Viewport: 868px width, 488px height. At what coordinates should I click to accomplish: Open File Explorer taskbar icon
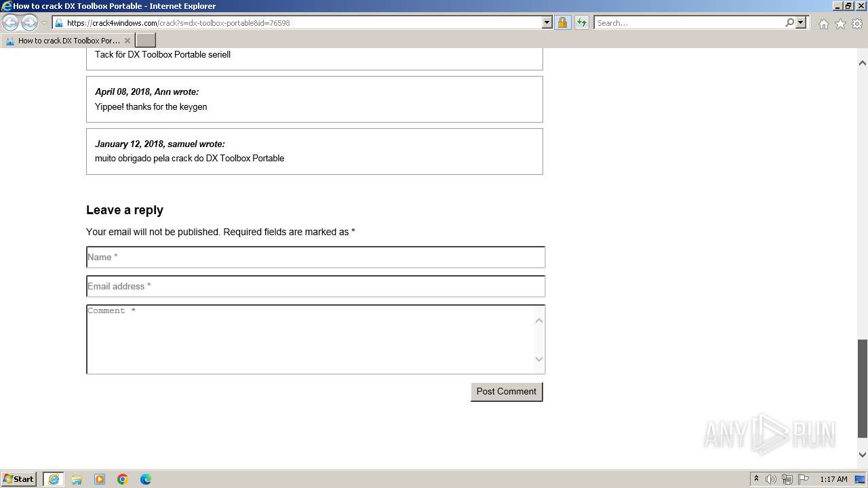[x=77, y=479]
